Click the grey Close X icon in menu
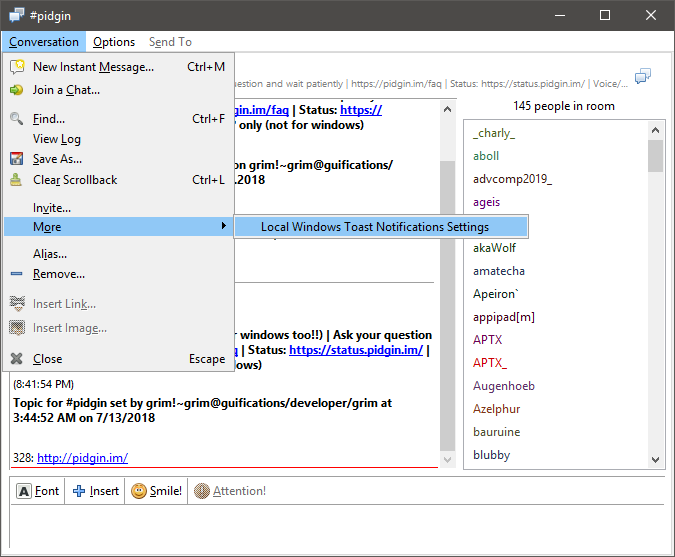Screen dimensions: 675x557 pyautogui.click(x=16, y=359)
